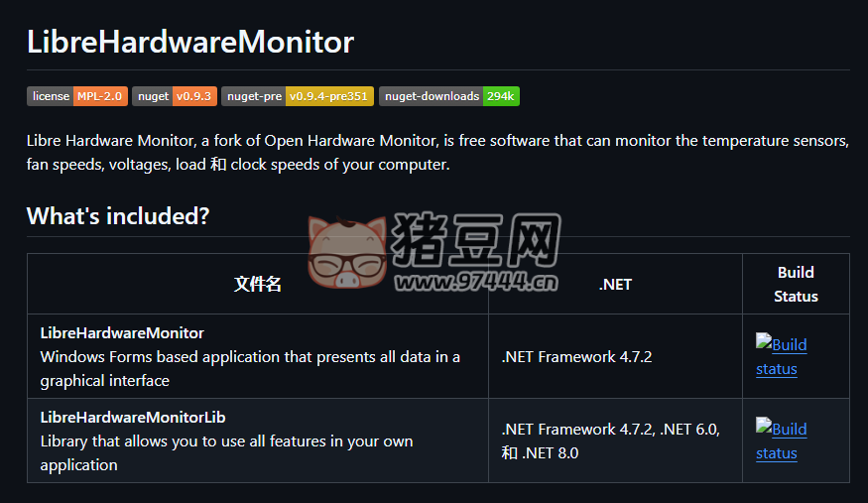Open the nuget v0.9.3 badge
868x503 pixels.
click(x=174, y=96)
